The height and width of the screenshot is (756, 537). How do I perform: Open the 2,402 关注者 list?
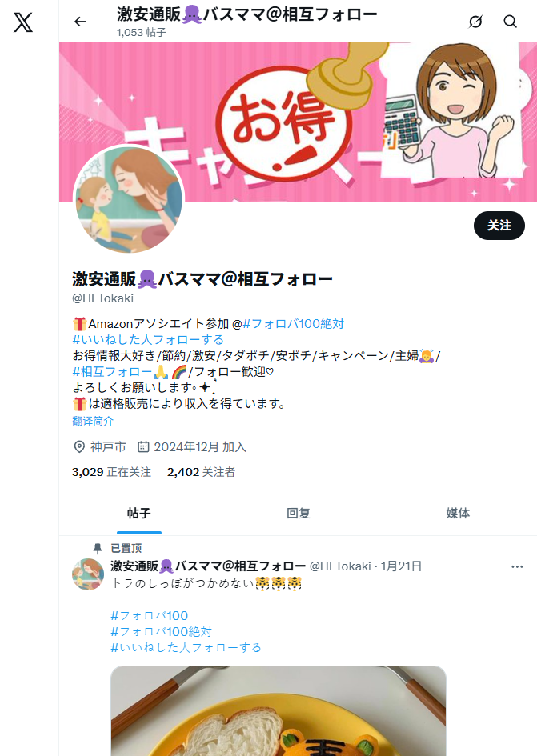tap(201, 472)
